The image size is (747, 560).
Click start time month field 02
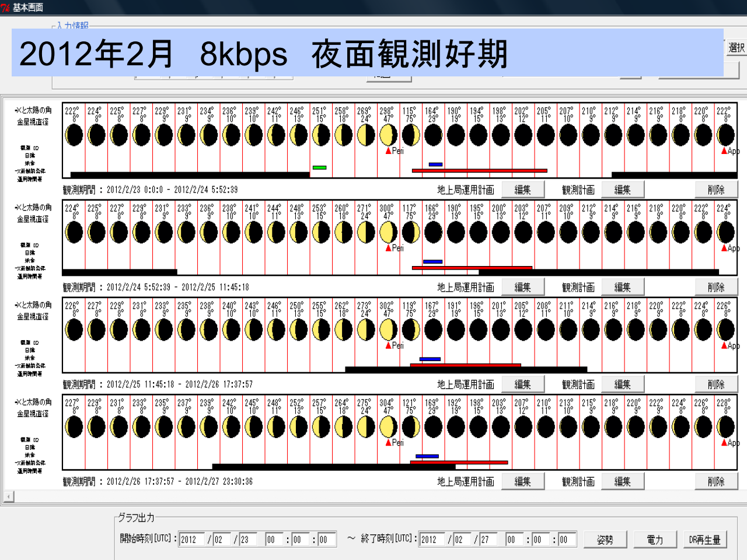coord(222,540)
